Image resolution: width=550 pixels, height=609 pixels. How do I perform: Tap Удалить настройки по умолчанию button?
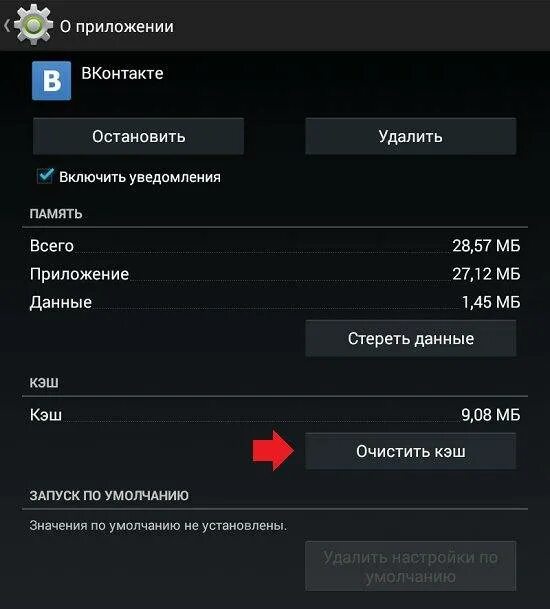411,566
